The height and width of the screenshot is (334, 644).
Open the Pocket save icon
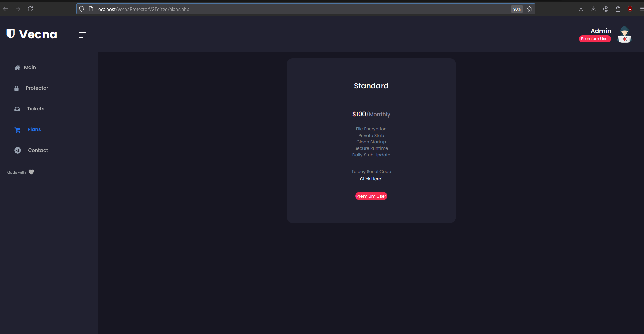coord(581,9)
